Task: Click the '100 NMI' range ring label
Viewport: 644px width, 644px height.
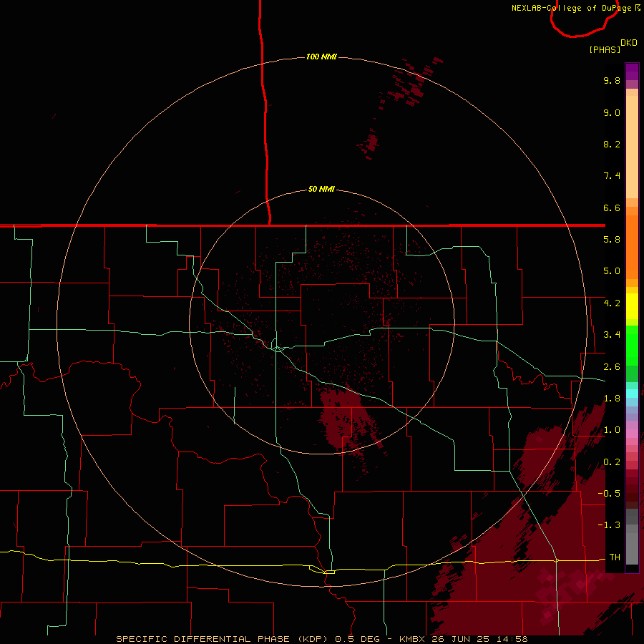Action: tap(321, 57)
